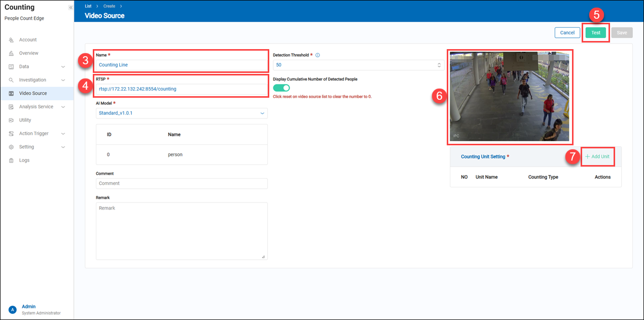Click the Detection Threshold info icon
The height and width of the screenshot is (320, 644).
click(317, 55)
